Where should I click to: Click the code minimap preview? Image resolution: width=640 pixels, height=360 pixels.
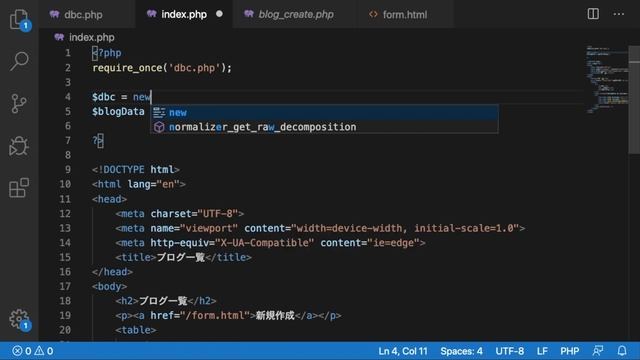pos(607,80)
